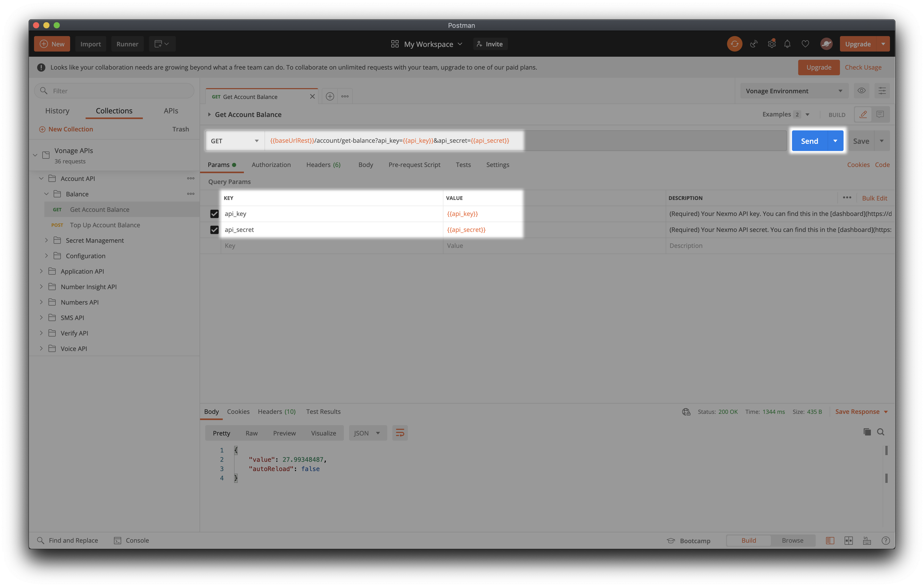Open the Examples dropdown

(786, 114)
